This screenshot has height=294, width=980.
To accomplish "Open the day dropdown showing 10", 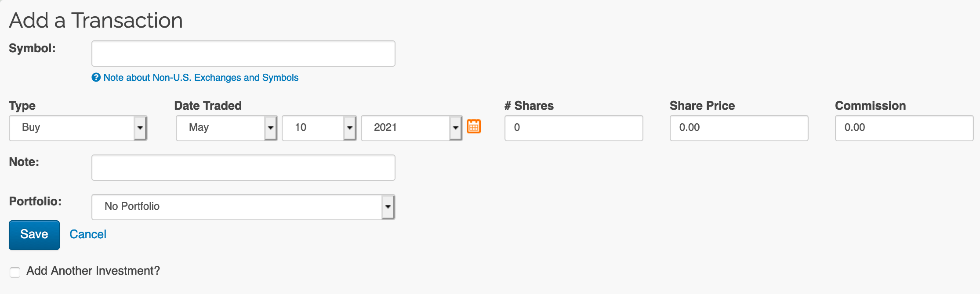I will tap(312, 128).
